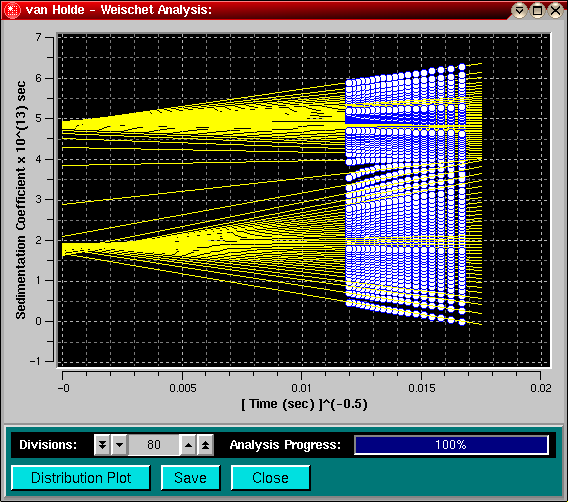
Task: Select the Sedimentation Coefficient y-axis label
Action: [21, 200]
